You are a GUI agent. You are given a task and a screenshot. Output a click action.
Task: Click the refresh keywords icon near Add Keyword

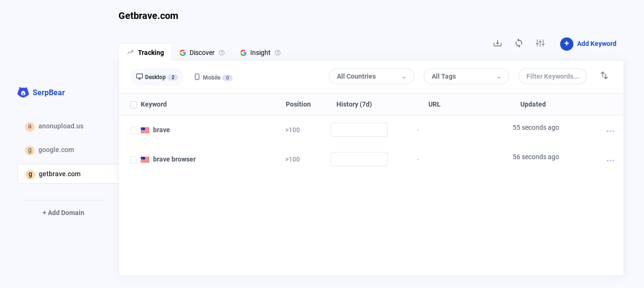click(518, 43)
